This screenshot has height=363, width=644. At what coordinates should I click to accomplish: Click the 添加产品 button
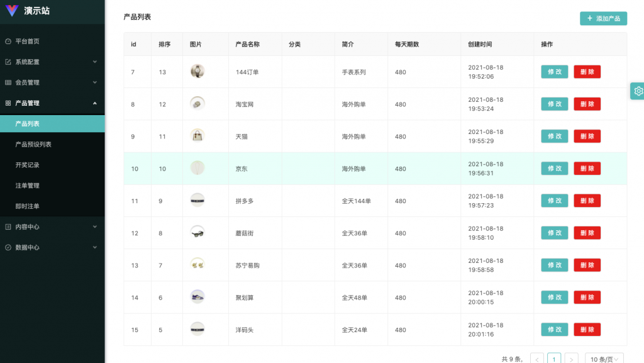(603, 18)
